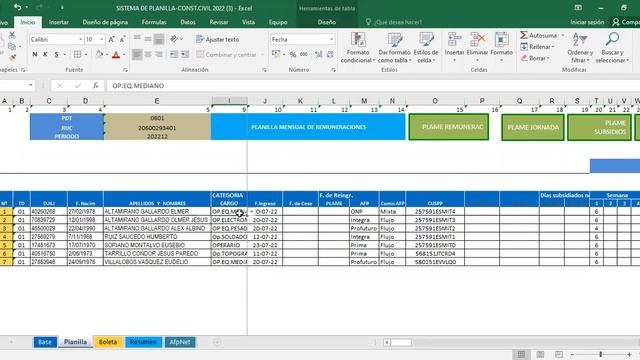The width and height of the screenshot is (640, 360).
Task: Open the Vista tab
Action: tap(248, 22)
